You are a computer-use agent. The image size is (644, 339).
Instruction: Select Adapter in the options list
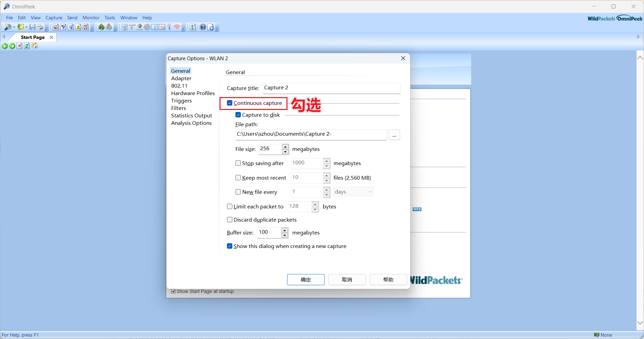coord(181,78)
